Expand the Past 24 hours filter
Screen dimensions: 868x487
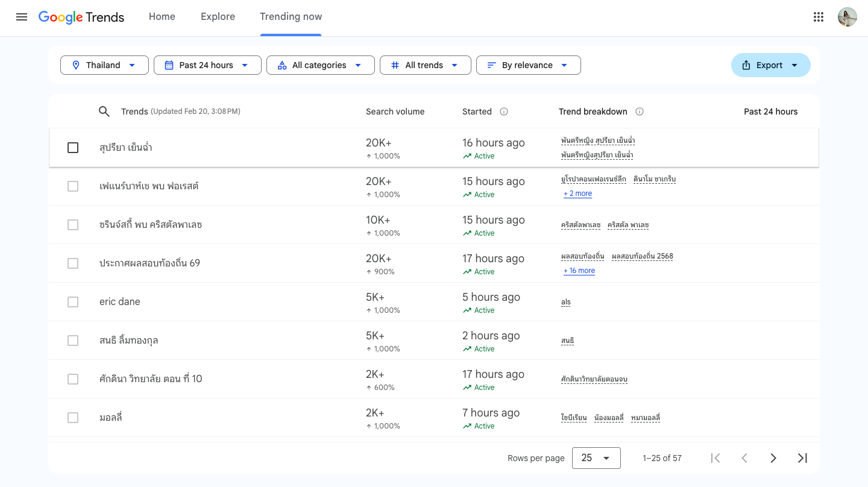pos(207,65)
